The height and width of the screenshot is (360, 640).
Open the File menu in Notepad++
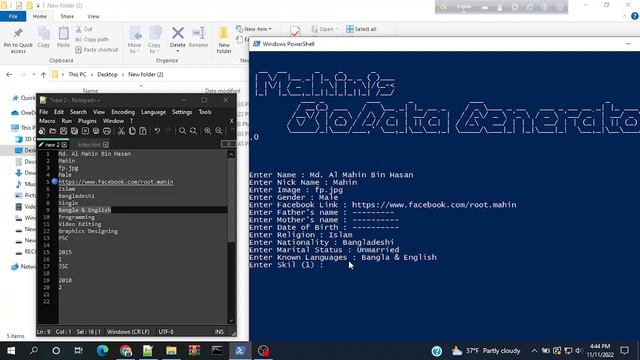coord(43,112)
